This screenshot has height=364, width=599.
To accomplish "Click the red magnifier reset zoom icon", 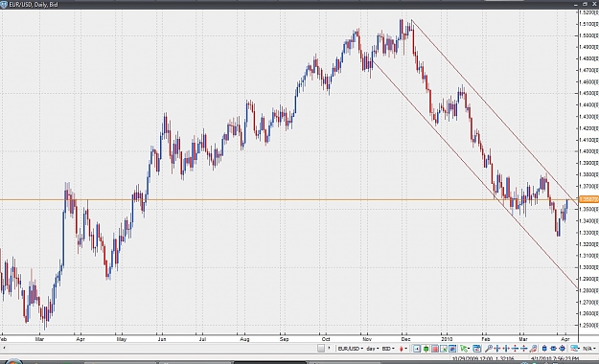I will (x=533, y=349).
